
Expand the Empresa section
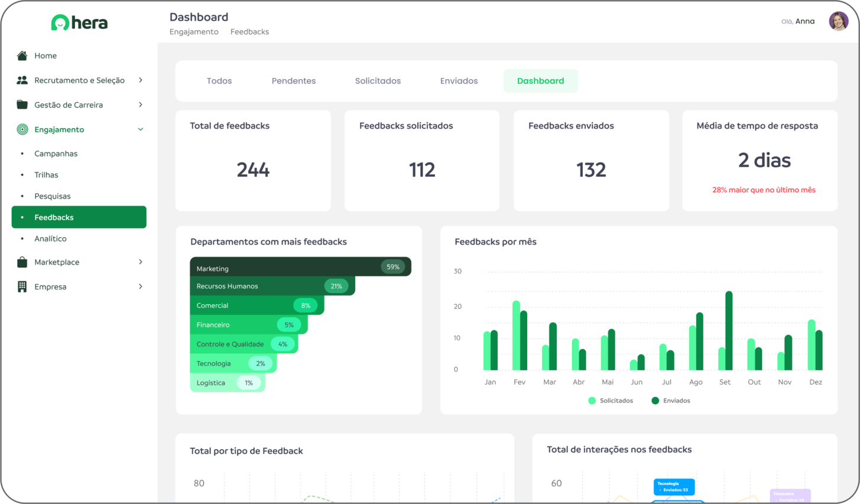pyautogui.click(x=141, y=287)
